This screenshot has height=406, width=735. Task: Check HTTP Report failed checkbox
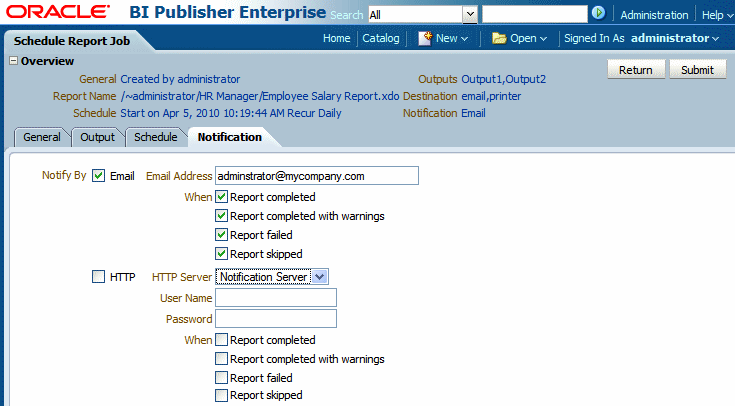[221, 377]
